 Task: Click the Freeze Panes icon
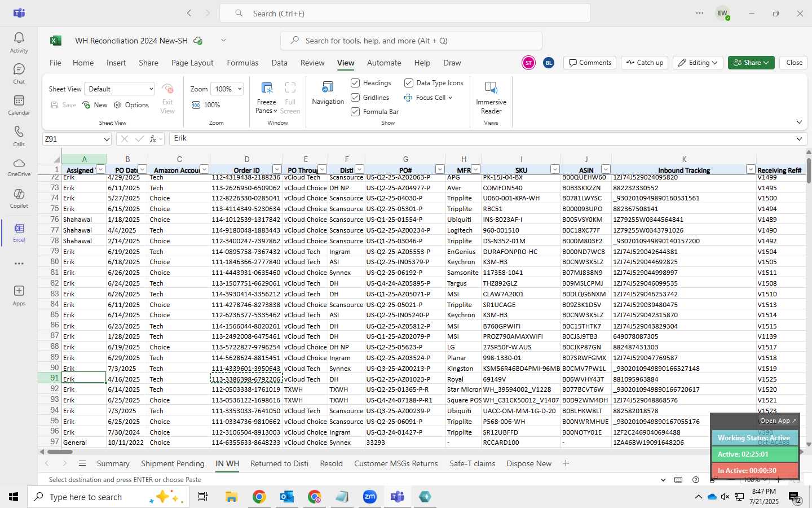point(267,88)
